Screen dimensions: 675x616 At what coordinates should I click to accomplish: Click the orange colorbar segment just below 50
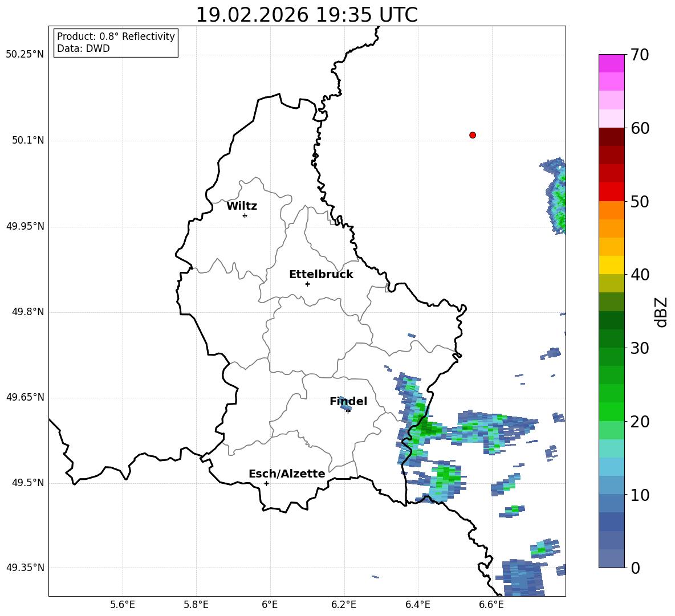click(612, 210)
